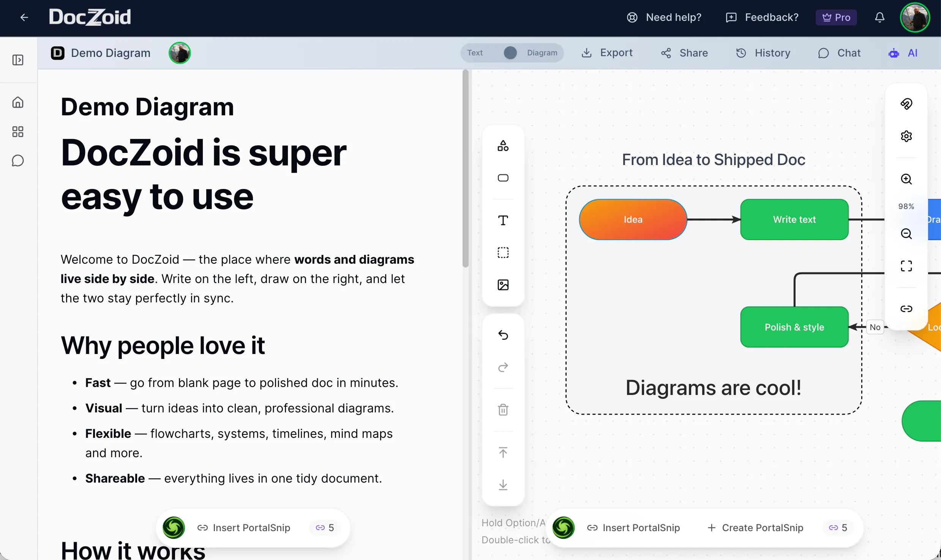Click the DocZoid logo
Viewport: 941px width, 560px height.
pyautogui.click(x=90, y=17)
